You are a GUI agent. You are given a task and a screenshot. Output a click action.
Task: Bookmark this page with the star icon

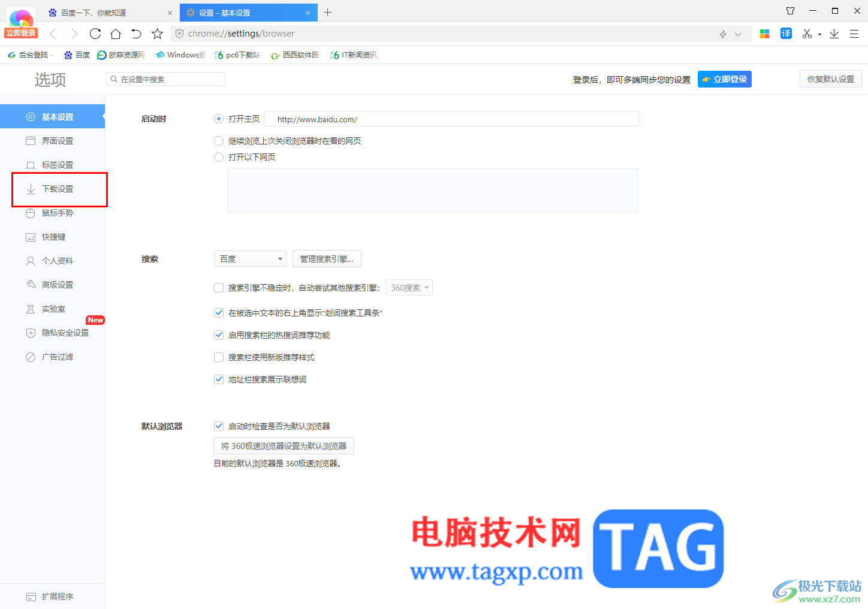point(157,34)
